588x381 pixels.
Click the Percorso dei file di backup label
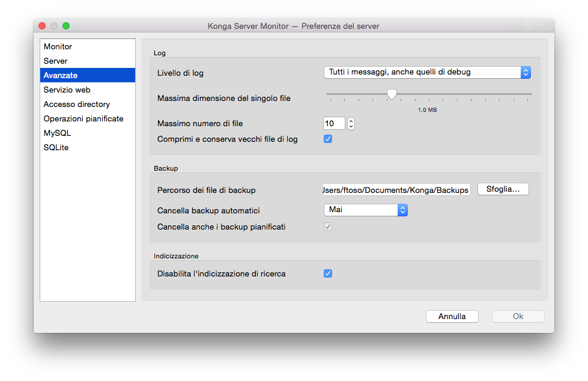[x=207, y=190]
